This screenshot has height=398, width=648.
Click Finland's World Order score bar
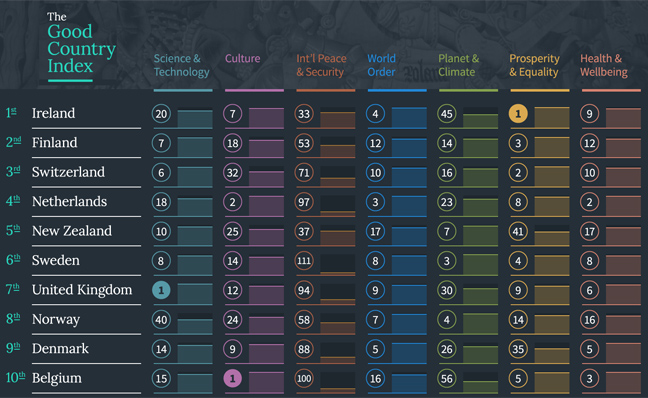[409, 148]
